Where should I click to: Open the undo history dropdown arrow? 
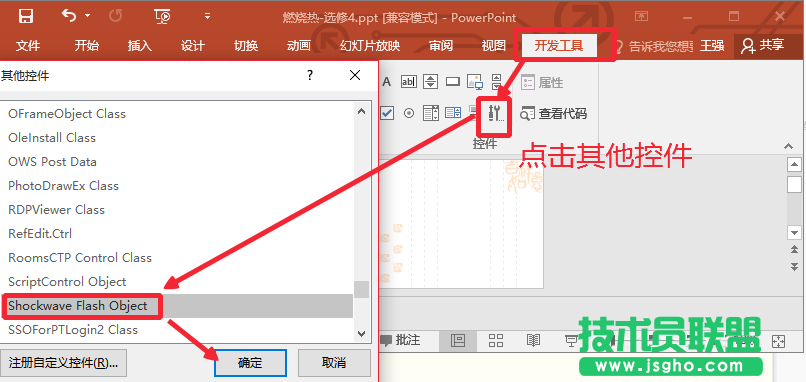(x=88, y=15)
